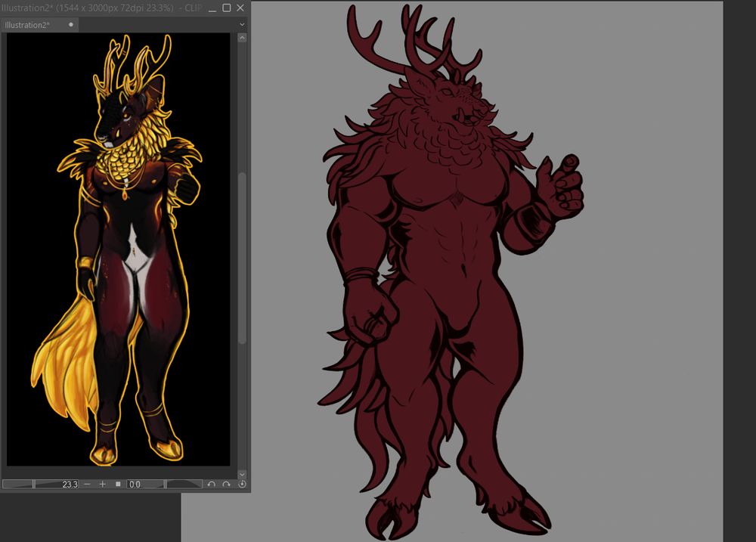Reset canvas rotation icon

242,484
